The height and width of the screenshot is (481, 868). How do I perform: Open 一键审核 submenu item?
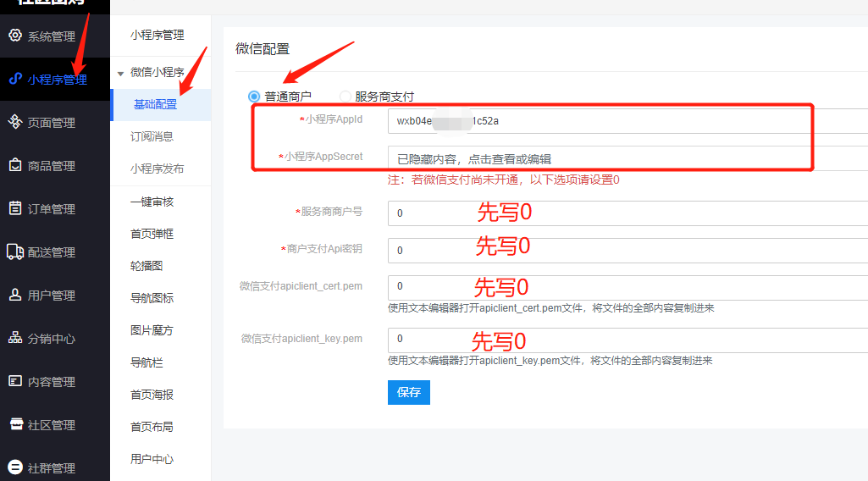coord(152,202)
